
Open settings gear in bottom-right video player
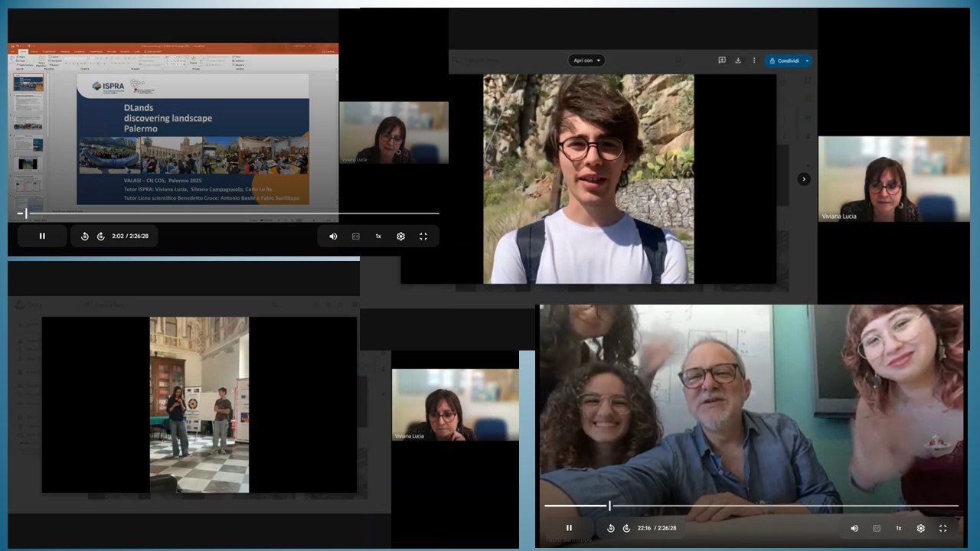pos(920,528)
